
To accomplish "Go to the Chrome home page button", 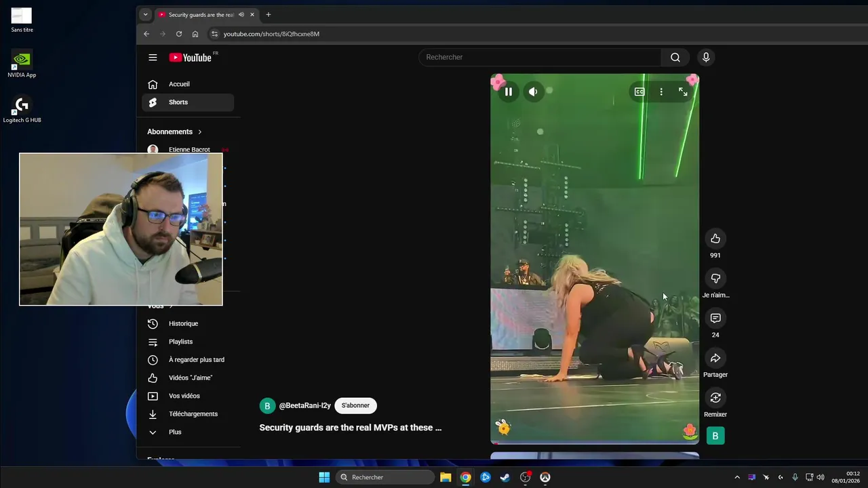I will 195,34.
